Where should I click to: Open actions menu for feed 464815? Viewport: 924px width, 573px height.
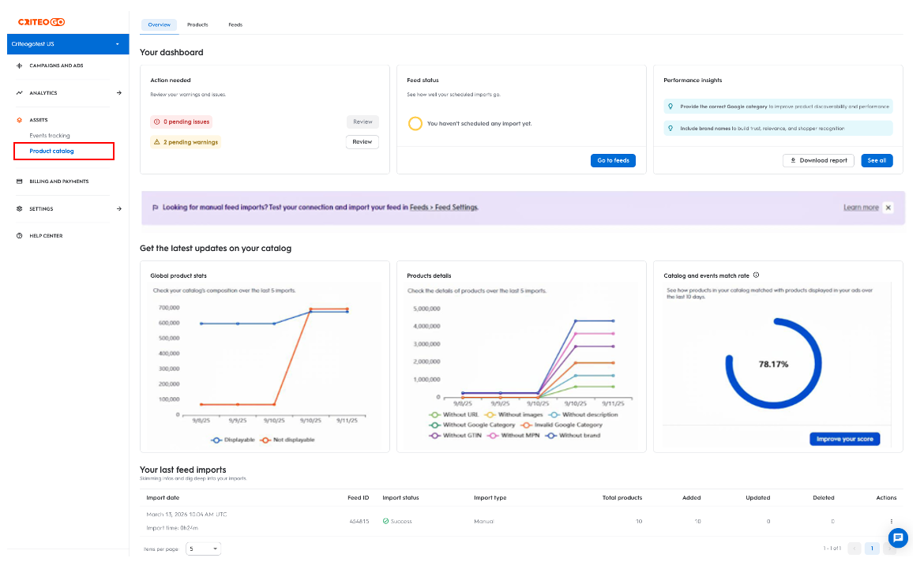892,521
